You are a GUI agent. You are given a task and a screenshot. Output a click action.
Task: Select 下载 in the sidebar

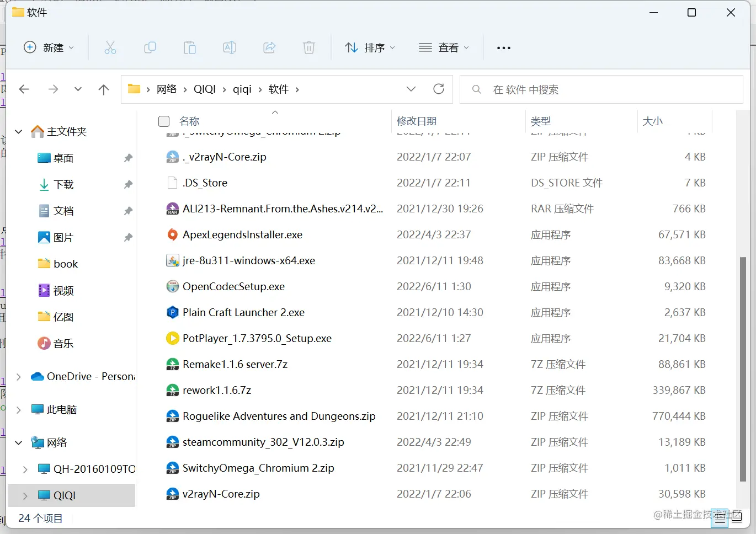click(x=63, y=185)
